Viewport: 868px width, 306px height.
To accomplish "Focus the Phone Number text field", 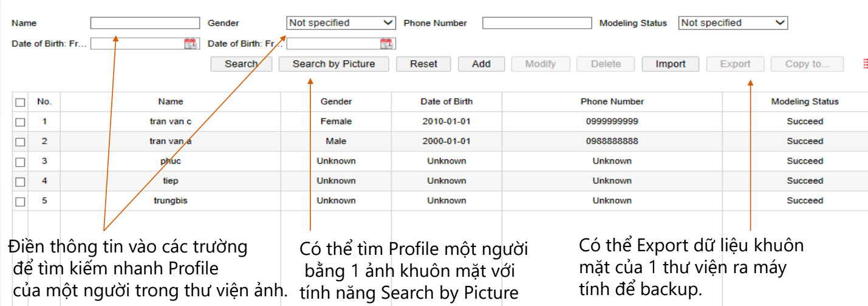I will click(536, 23).
